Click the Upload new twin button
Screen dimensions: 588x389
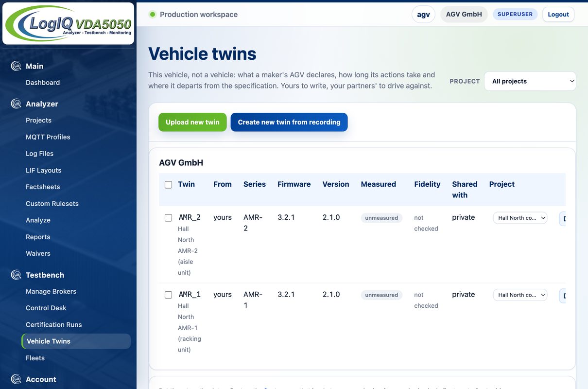pyautogui.click(x=192, y=122)
